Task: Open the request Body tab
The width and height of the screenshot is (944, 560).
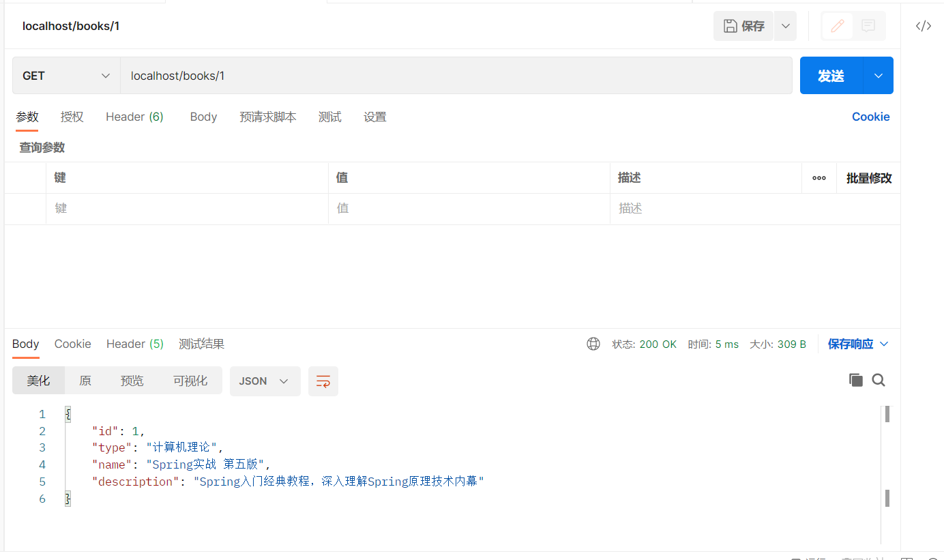Action: 203,117
